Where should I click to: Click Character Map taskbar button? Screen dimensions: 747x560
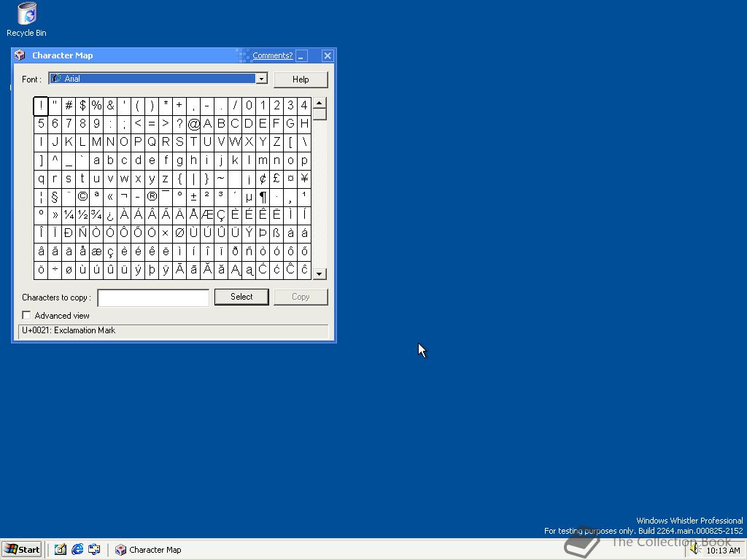(148, 550)
